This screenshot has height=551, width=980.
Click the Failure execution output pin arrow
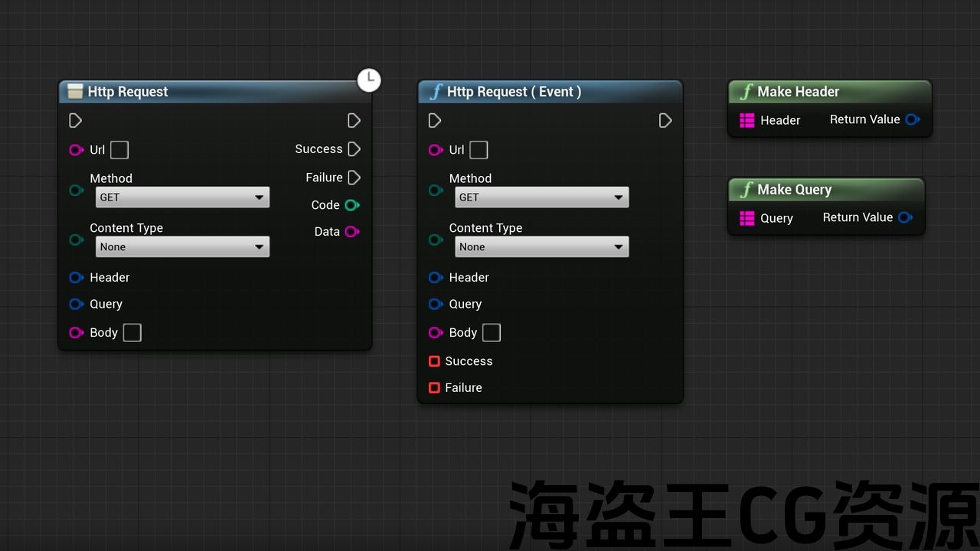(354, 178)
